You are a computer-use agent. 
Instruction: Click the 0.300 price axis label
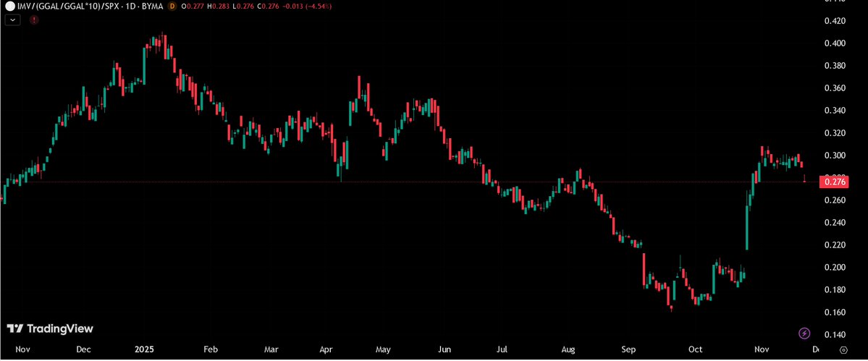pos(834,156)
